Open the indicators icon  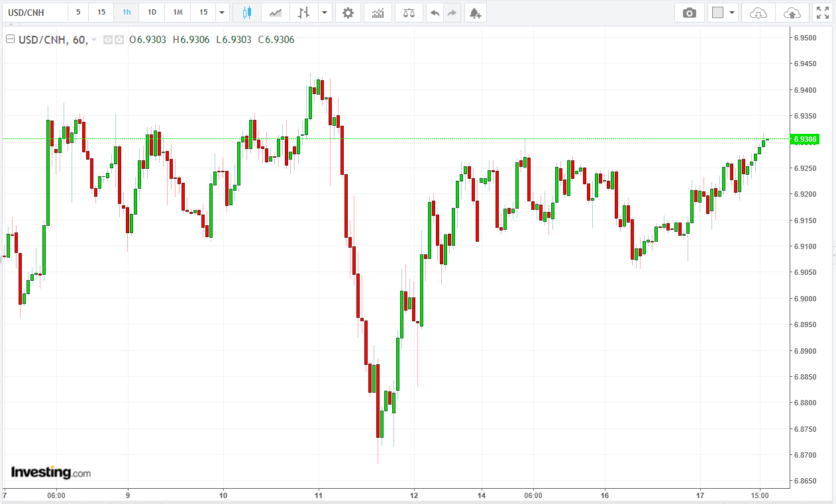(378, 13)
